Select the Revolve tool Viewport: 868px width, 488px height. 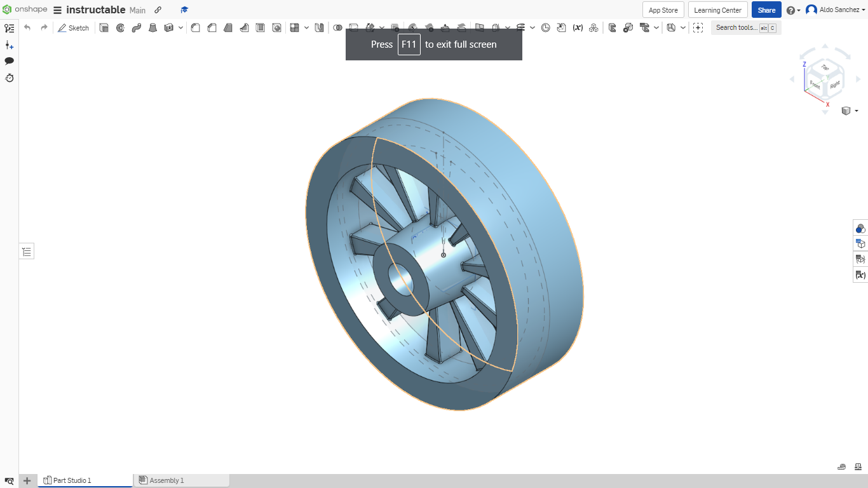[120, 27]
